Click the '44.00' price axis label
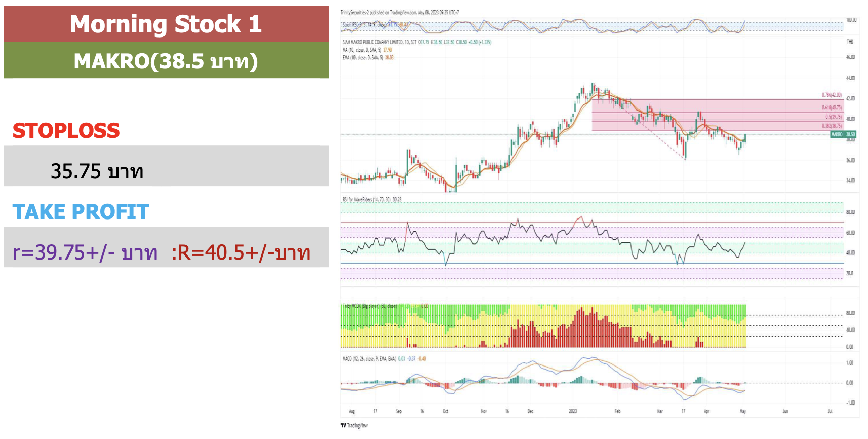Screen dimensions: 868x439 [x=850, y=78]
